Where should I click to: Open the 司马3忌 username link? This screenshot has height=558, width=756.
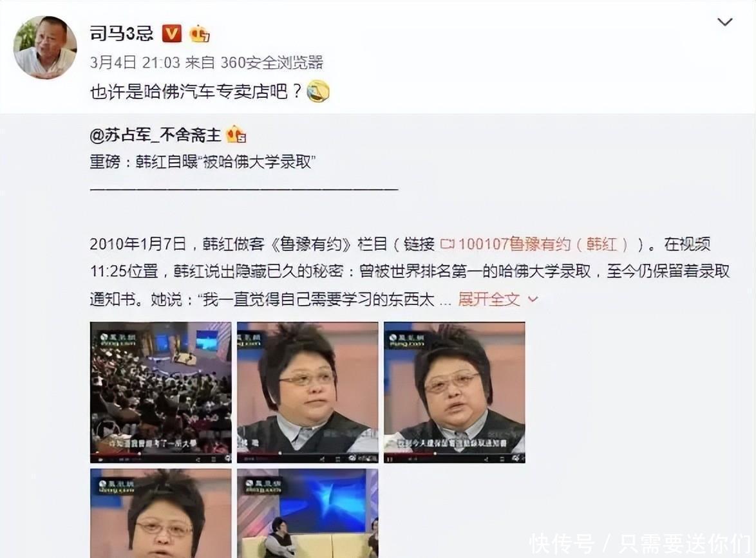coord(122,33)
